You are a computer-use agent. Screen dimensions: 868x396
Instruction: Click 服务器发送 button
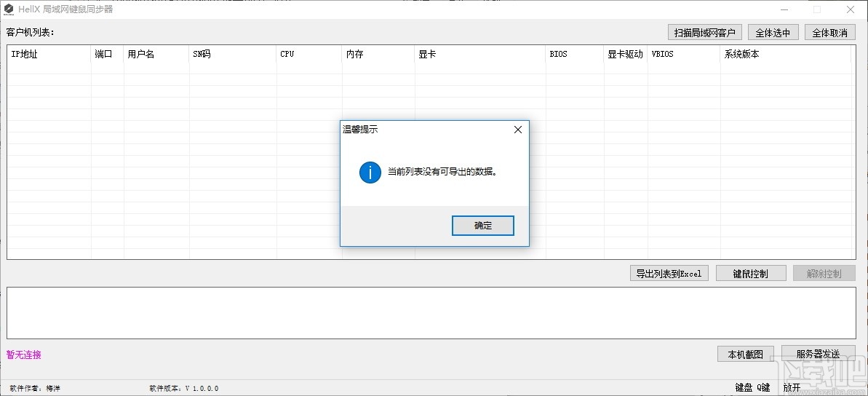818,353
